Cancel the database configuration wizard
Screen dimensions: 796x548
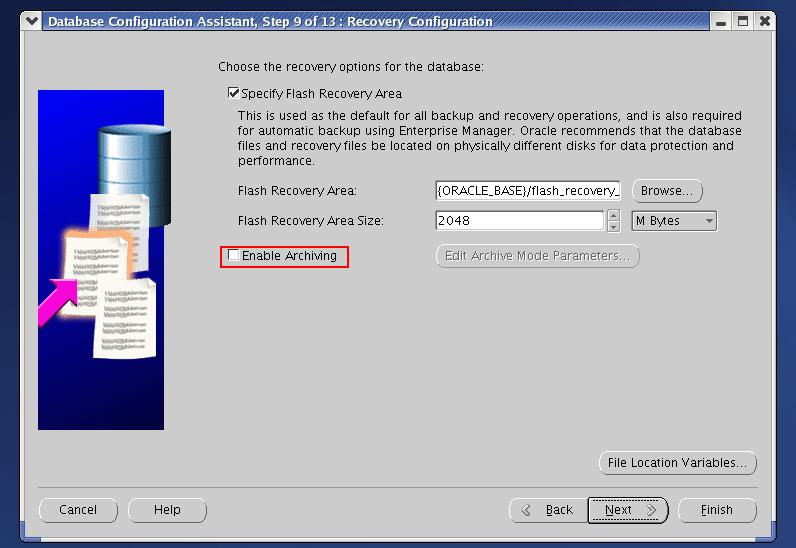tap(78, 510)
